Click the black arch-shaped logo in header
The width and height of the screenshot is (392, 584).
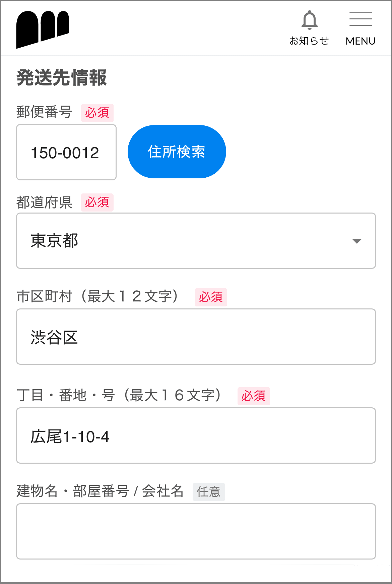click(43, 29)
